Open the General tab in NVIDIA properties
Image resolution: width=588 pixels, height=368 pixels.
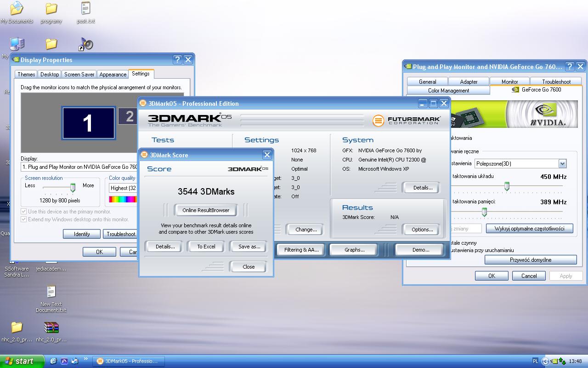tap(428, 82)
